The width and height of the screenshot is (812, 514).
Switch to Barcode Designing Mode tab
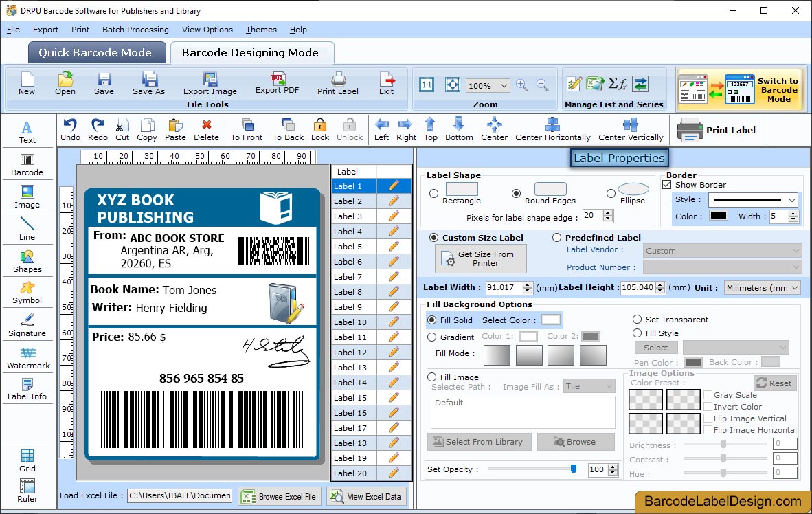pos(252,52)
